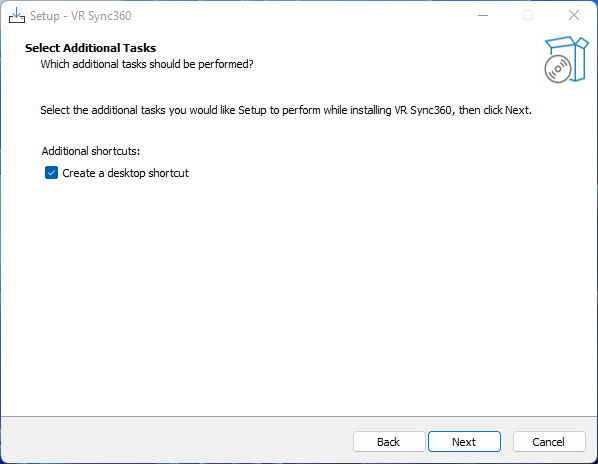
Task: Go back with the Back button
Action: [389, 442]
